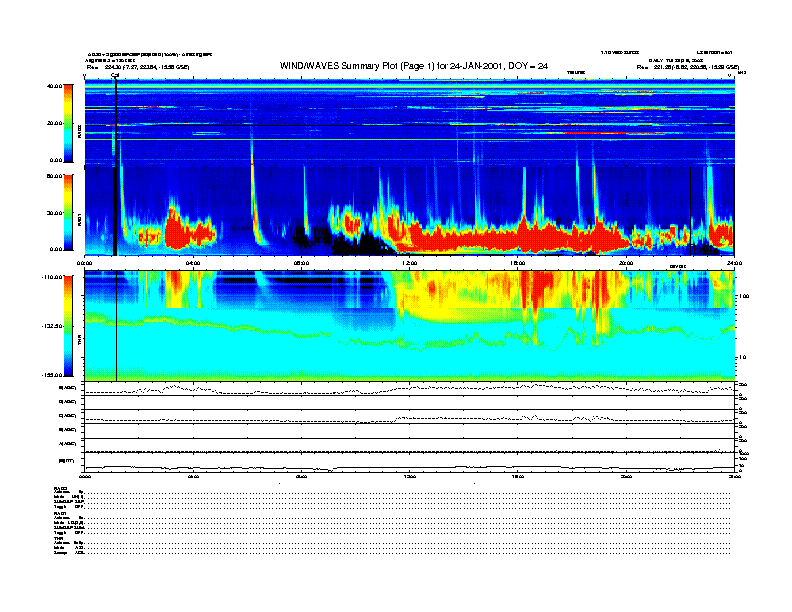The image size is (792, 612).
Task: Click the 30.00 label on RAD1 scale
Action: [54, 213]
